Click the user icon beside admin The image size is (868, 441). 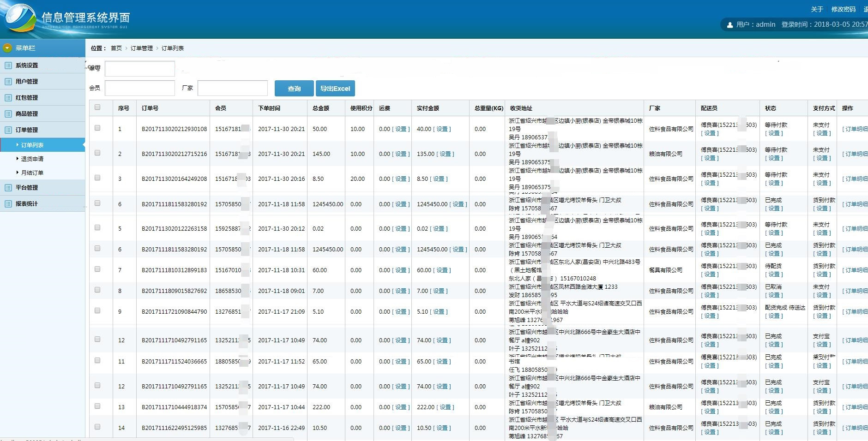click(731, 24)
